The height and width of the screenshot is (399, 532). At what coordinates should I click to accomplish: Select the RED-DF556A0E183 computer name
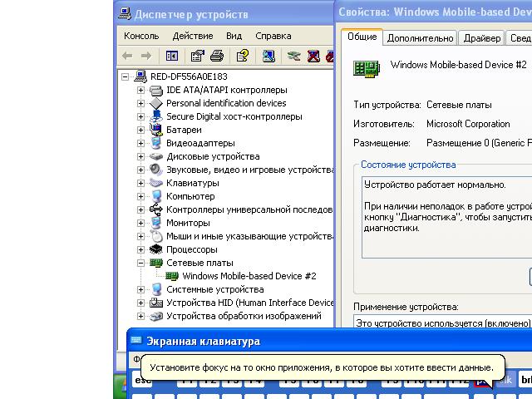pos(189,76)
